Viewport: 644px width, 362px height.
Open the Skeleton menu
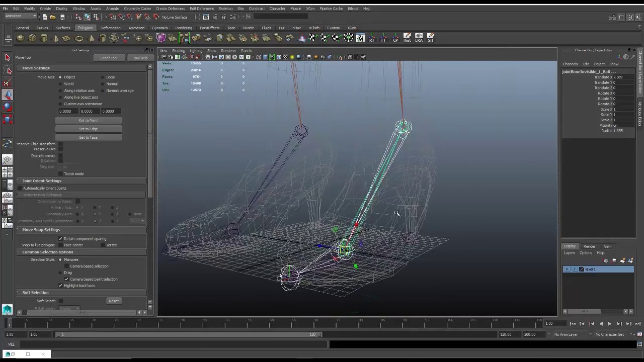pyautogui.click(x=225, y=9)
